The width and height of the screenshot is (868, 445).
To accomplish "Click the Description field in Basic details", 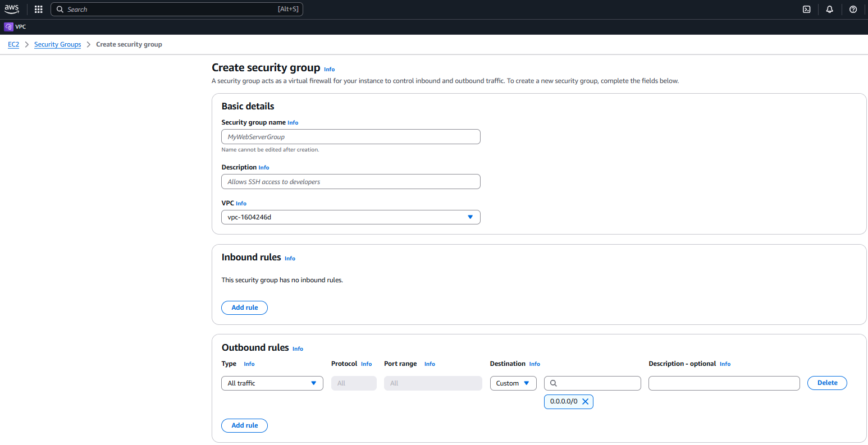I will point(350,181).
